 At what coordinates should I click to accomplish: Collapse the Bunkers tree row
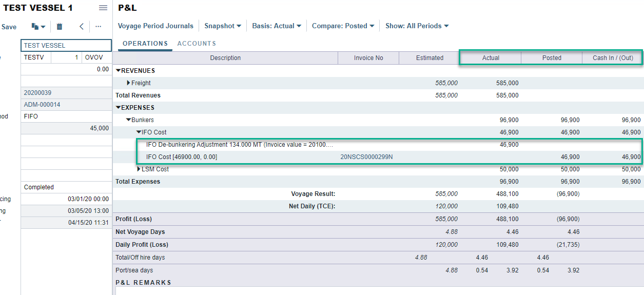128,120
